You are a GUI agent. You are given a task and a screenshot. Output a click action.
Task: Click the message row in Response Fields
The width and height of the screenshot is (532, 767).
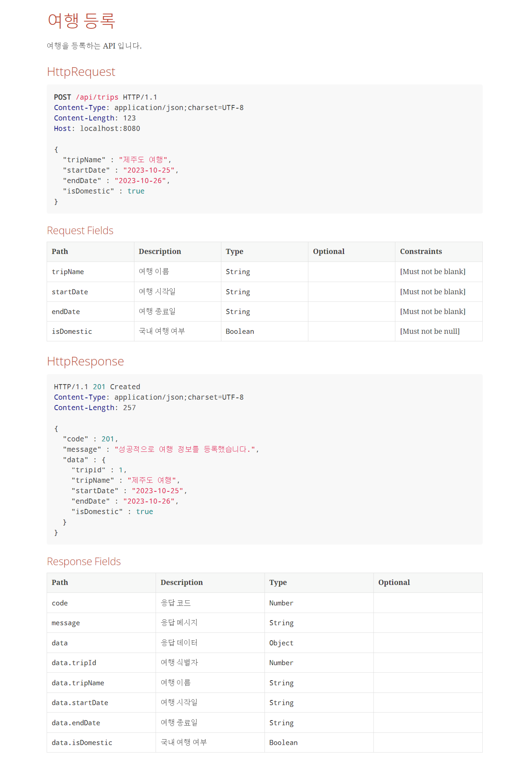coord(265,623)
